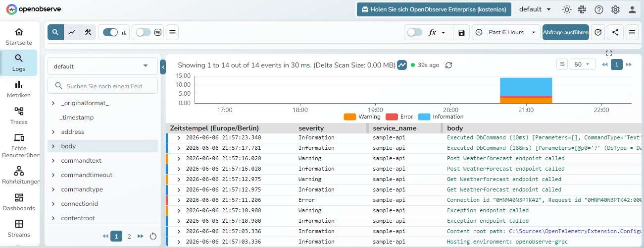Toggle Error series in legend
The image size is (644, 248).
399,117
